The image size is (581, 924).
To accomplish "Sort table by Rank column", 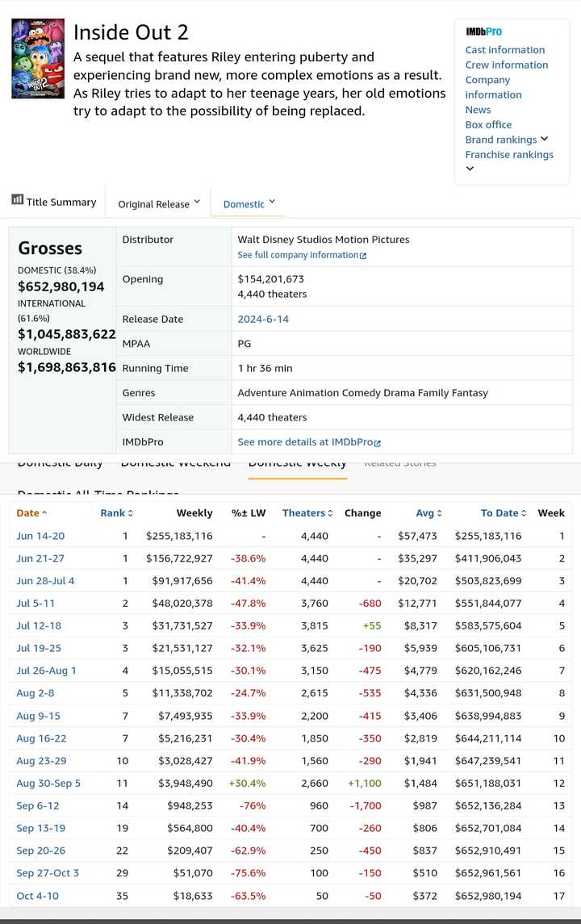I will [x=117, y=513].
